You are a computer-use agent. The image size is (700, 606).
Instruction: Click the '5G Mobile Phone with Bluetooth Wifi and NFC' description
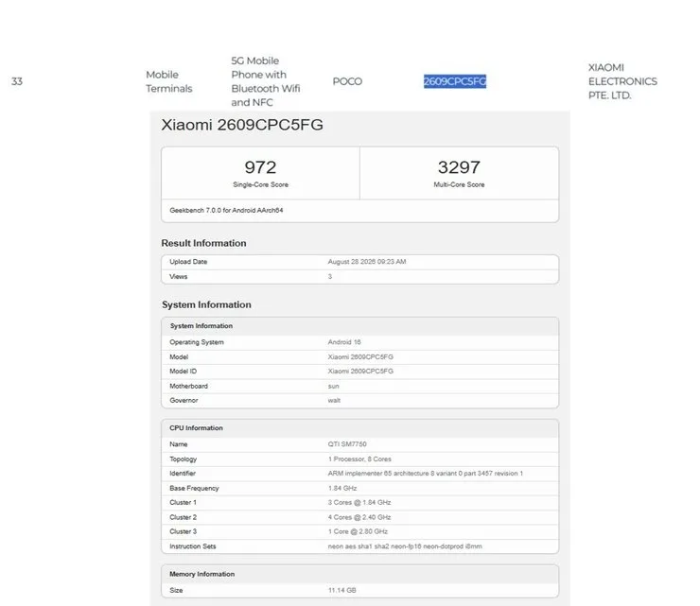click(266, 81)
